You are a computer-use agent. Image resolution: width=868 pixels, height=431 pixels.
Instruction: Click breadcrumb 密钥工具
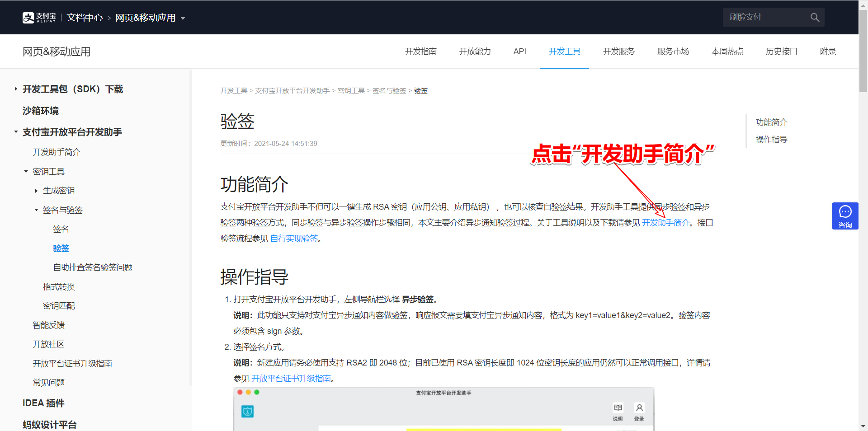351,91
